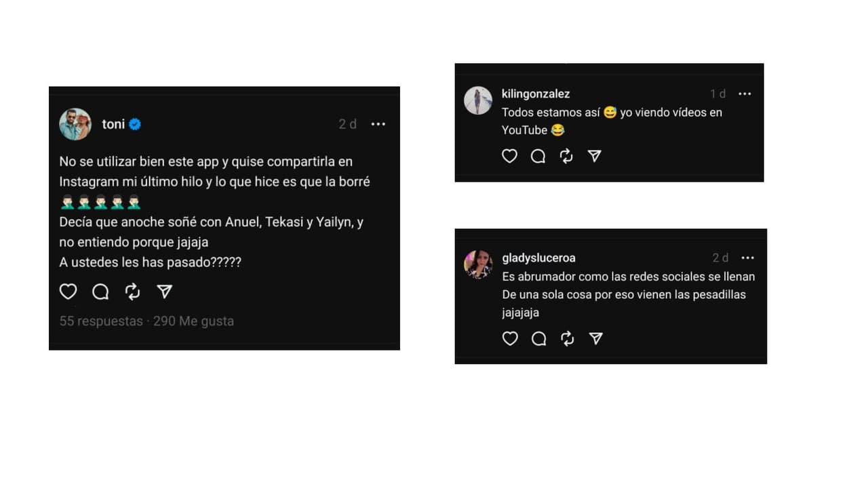Image resolution: width=868 pixels, height=488 pixels.
Task: Click toni's verified blue checkmark badge
Action: (x=134, y=124)
